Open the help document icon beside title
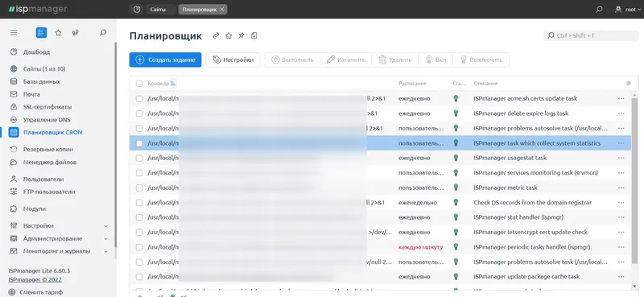 254,35
